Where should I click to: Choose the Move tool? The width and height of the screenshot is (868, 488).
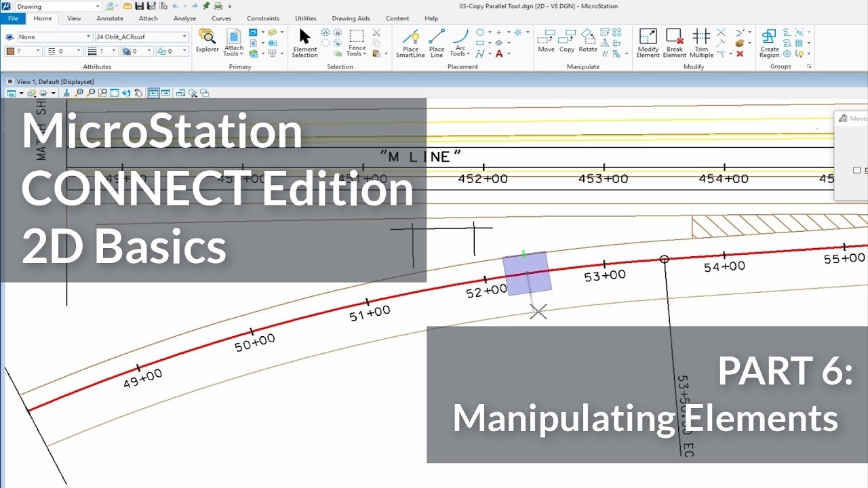click(x=546, y=41)
